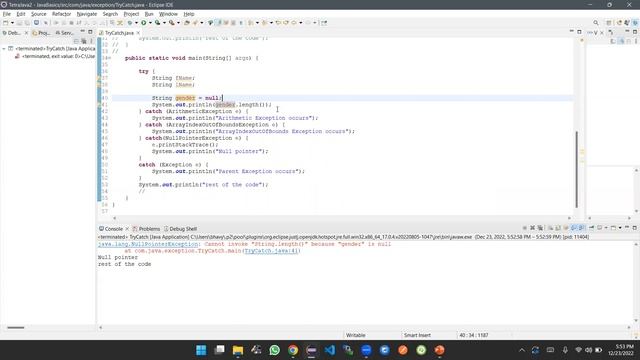
Task: Open the Debug launch dropdown arrow
Action: (x=136, y=23)
